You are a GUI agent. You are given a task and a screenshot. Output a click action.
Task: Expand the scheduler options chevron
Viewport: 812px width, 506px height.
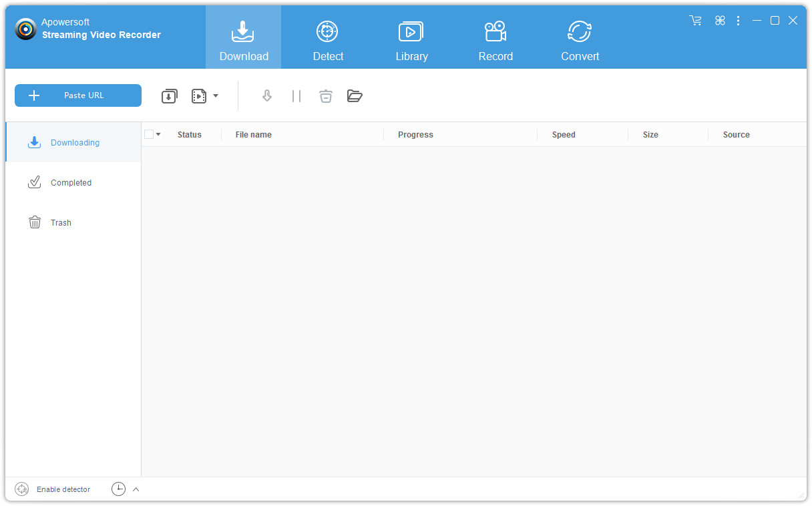136,489
